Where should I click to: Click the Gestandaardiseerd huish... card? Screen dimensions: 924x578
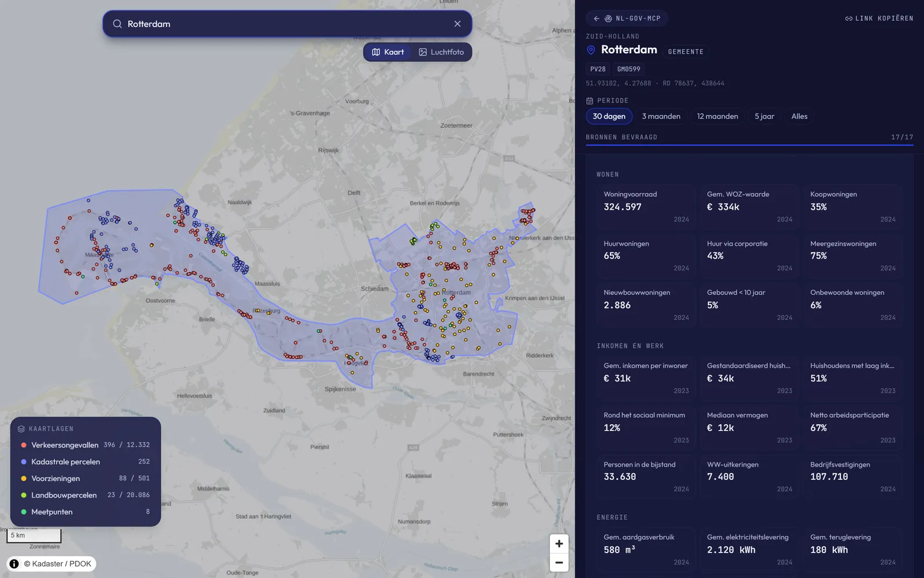(x=750, y=378)
